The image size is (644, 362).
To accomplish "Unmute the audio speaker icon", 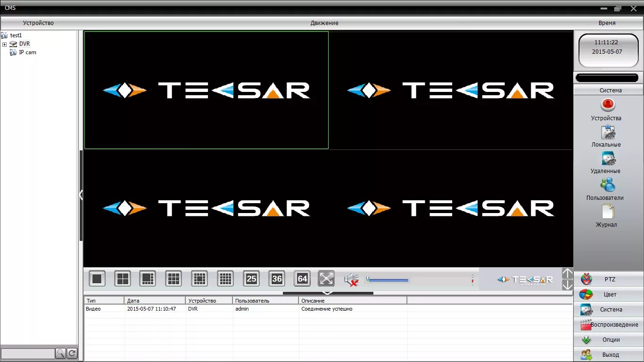I will tap(351, 280).
